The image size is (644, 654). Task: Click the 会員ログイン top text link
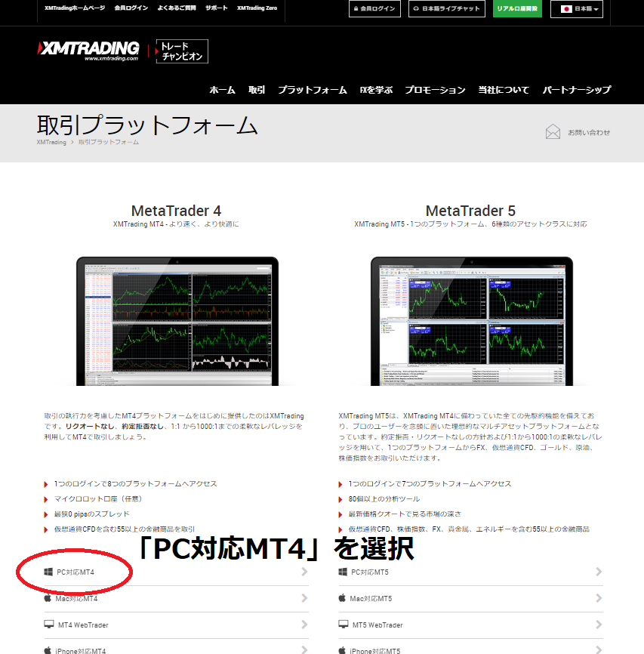click(x=131, y=8)
